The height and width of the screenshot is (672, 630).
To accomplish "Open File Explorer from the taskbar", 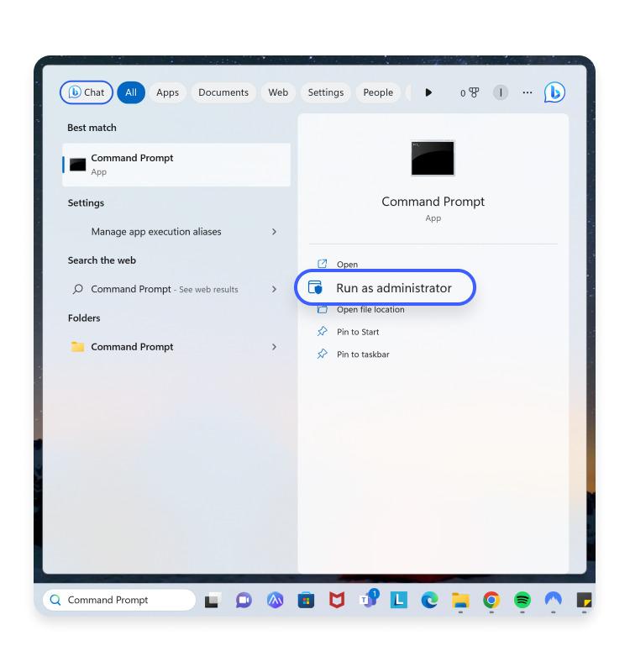I will [x=460, y=601].
